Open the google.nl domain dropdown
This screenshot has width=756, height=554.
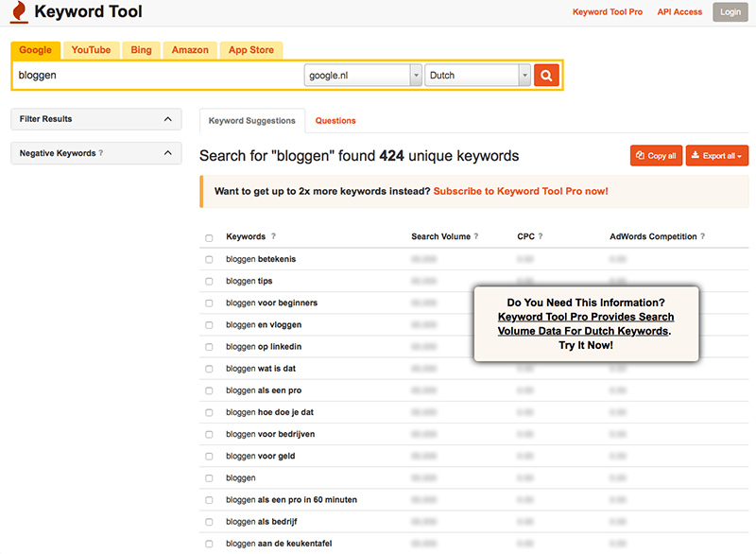363,76
